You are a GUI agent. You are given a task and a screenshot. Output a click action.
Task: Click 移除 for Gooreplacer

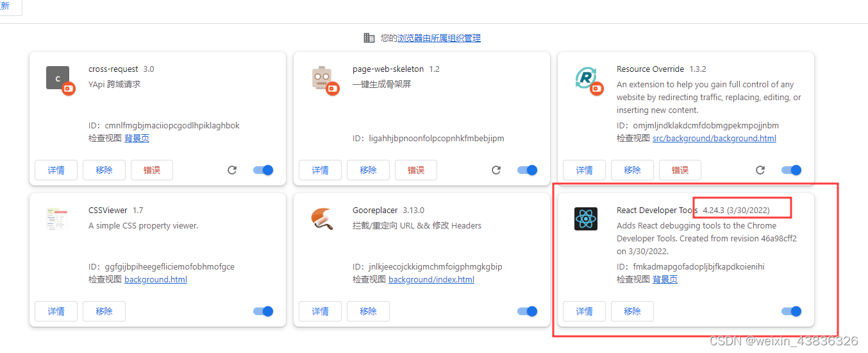368,311
